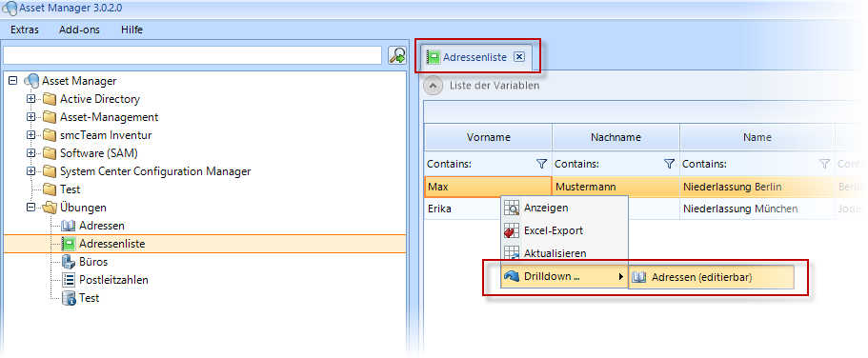Click the filter funnel in Vorname column

click(x=541, y=164)
